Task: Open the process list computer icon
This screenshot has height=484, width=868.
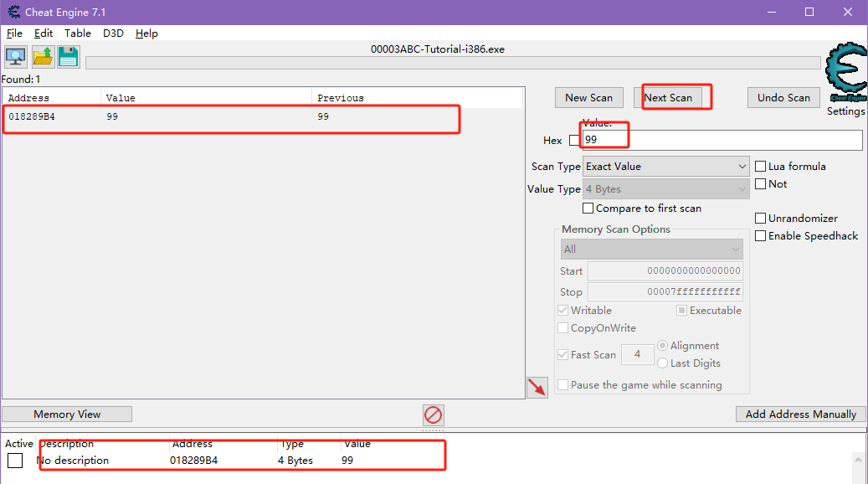Action: point(16,56)
